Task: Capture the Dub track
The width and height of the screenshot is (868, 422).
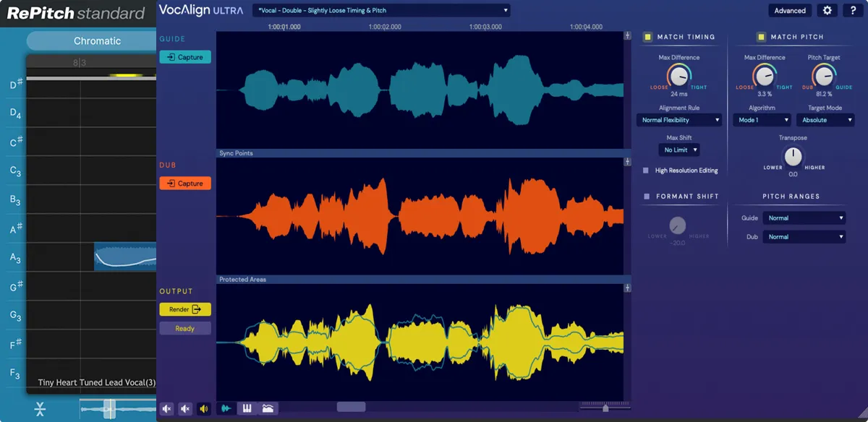Action: [x=184, y=183]
